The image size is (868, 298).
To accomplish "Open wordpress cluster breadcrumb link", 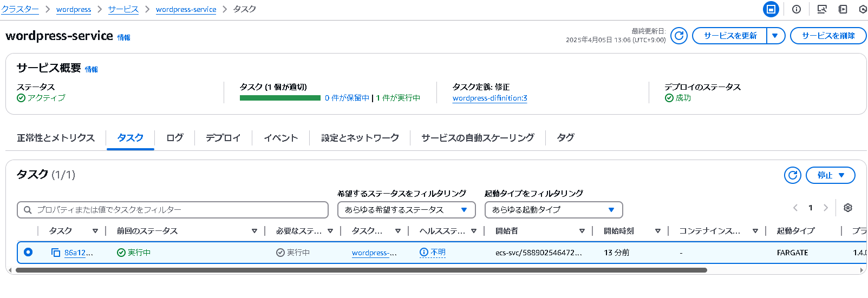I will (x=74, y=9).
